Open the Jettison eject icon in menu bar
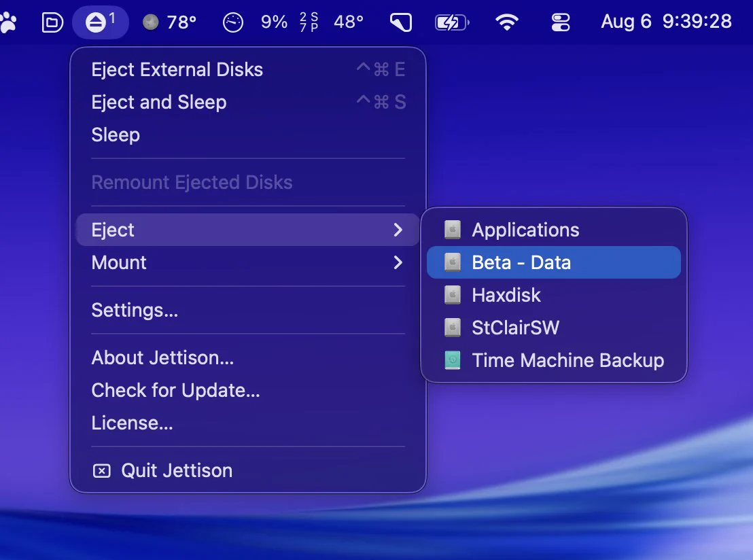This screenshot has height=560, width=753. (101, 22)
